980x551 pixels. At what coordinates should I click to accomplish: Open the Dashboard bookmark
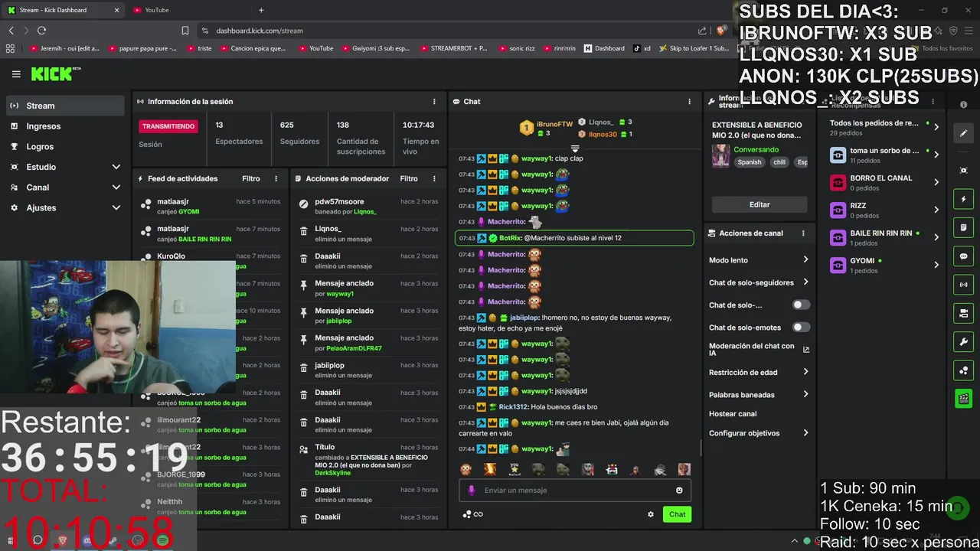click(x=604, y=48)
